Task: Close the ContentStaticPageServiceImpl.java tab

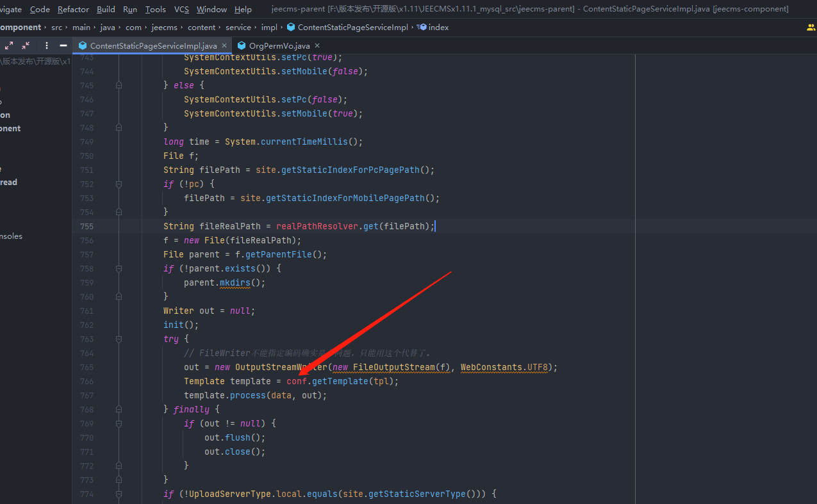Action: pos(224,45)
